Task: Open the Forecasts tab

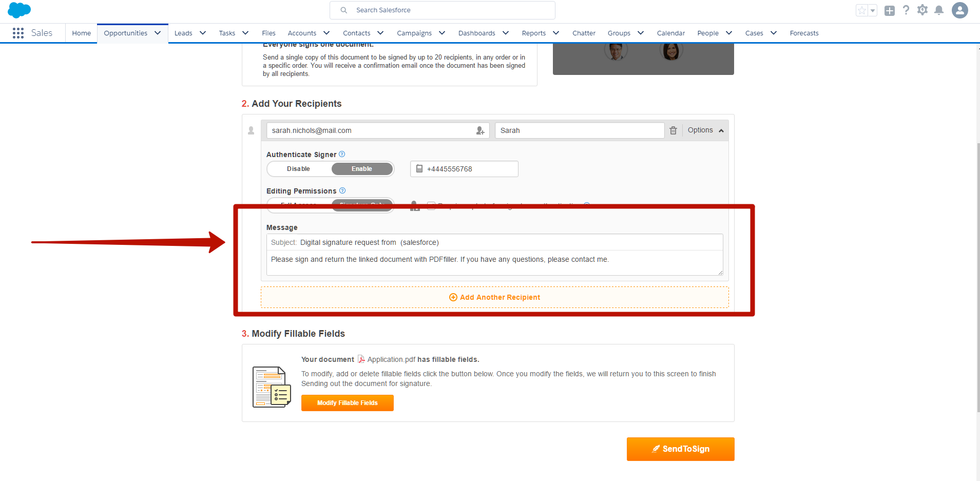Action: 804,33
